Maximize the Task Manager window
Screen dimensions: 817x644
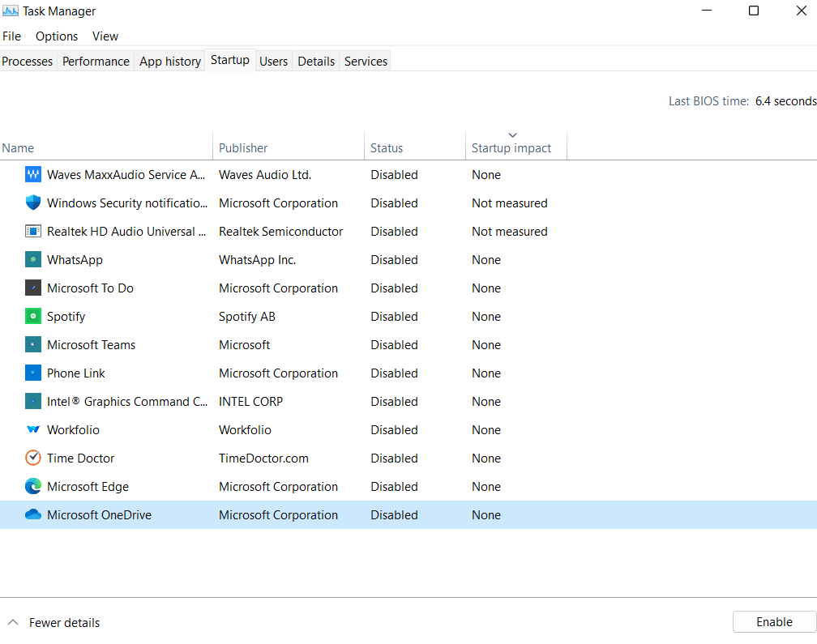[754, 11]
